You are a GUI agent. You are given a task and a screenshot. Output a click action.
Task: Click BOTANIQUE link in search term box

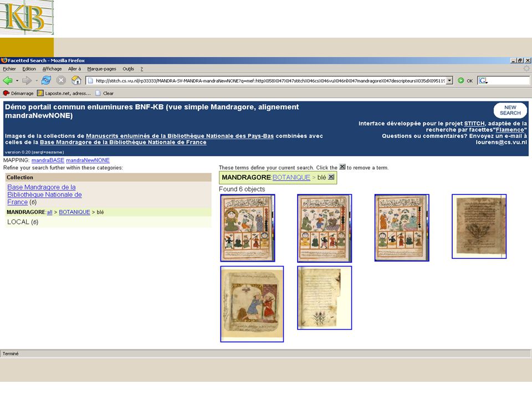pyautogui.click(x=291, y=177)
